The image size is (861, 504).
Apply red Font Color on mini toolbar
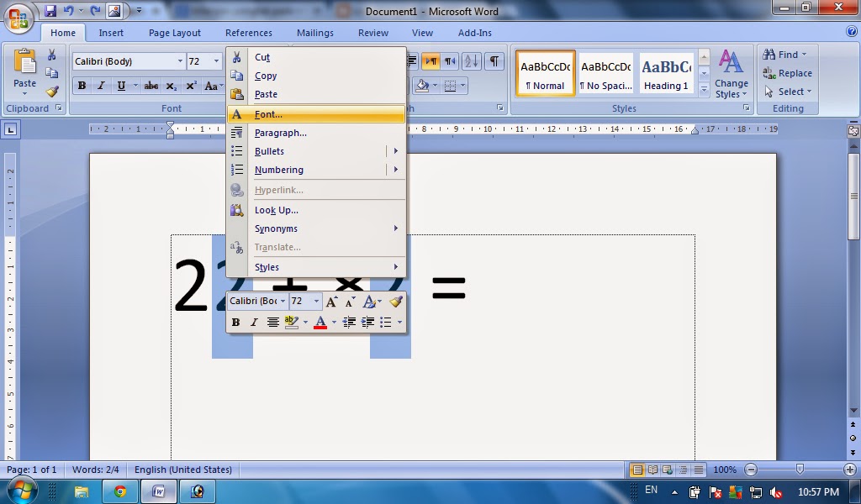[320, 322]
